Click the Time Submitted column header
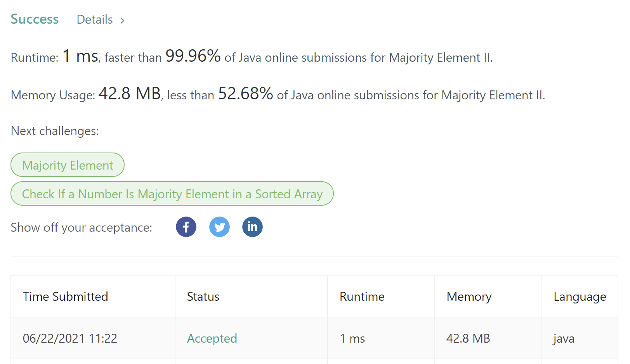The width and height of the screenshot is (630, 364). 65,296
